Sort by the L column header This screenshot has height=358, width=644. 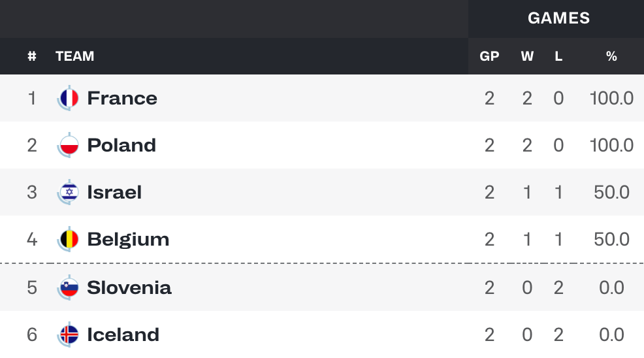click(558, 56)
